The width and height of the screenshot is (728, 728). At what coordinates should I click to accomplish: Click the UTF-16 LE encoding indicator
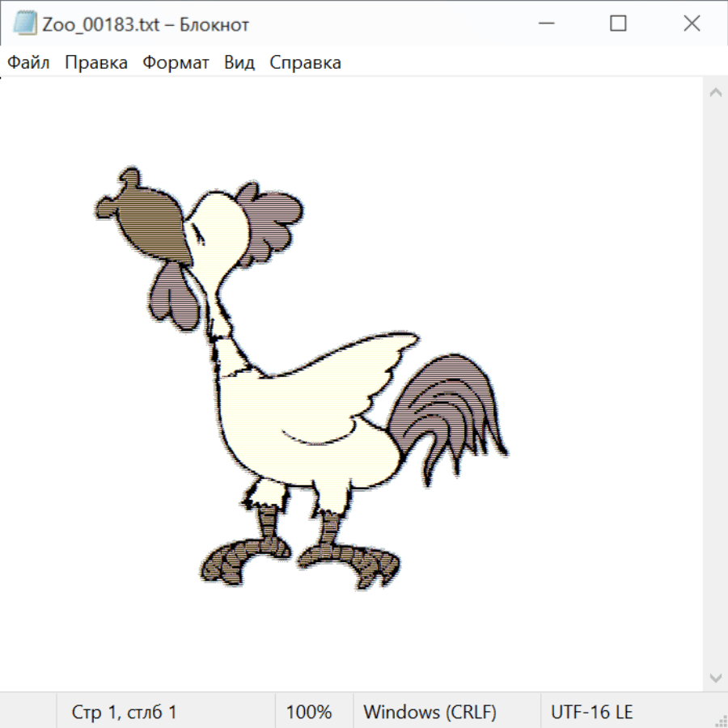591,713
